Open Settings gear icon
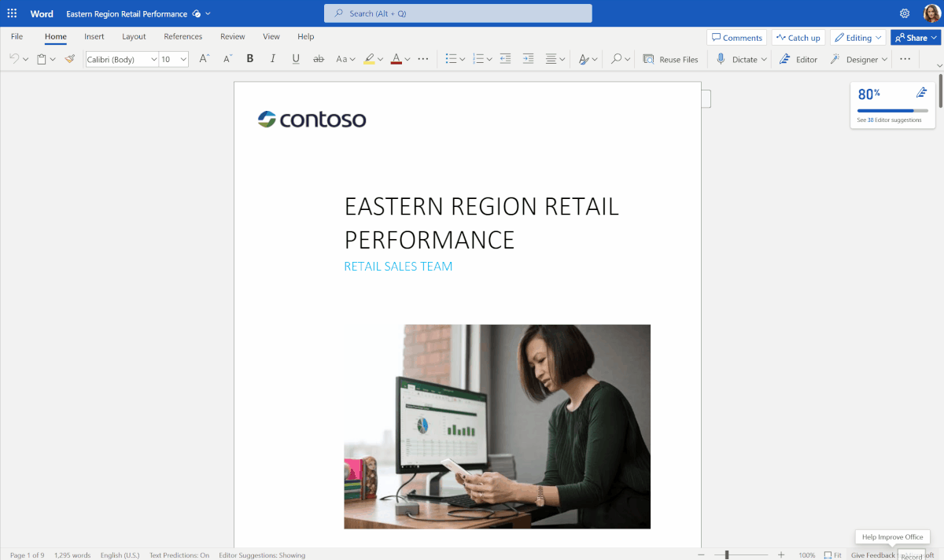 (x=905, y=13)
